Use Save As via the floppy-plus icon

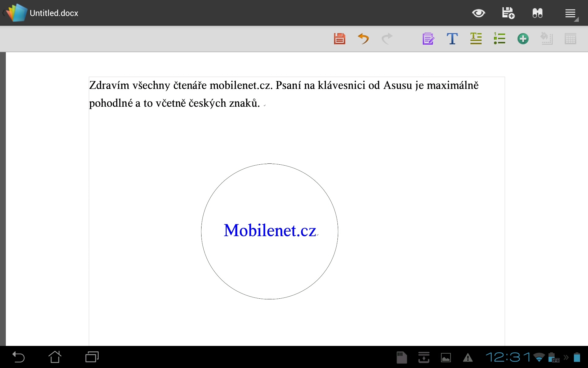(x=508, y=13)
